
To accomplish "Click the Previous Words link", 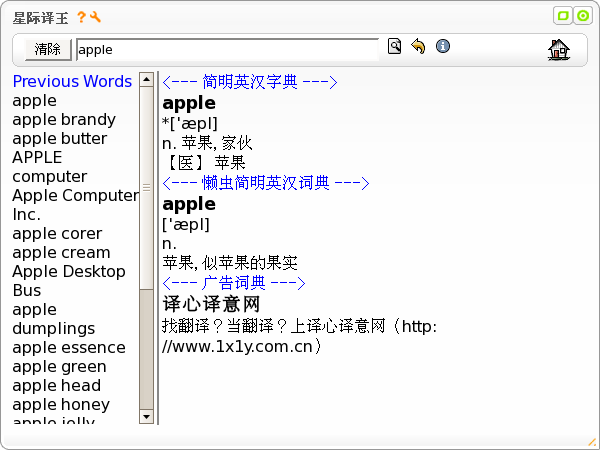I will click(72, 82).
